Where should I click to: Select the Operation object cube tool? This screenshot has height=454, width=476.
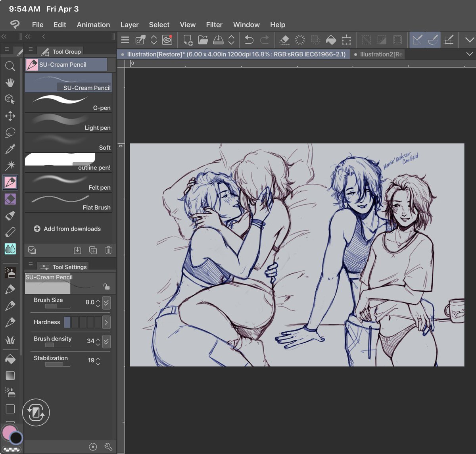(x=10, y=99)
